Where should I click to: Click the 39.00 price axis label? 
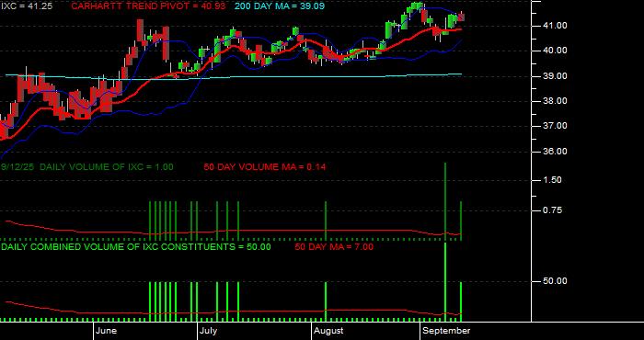556,76
